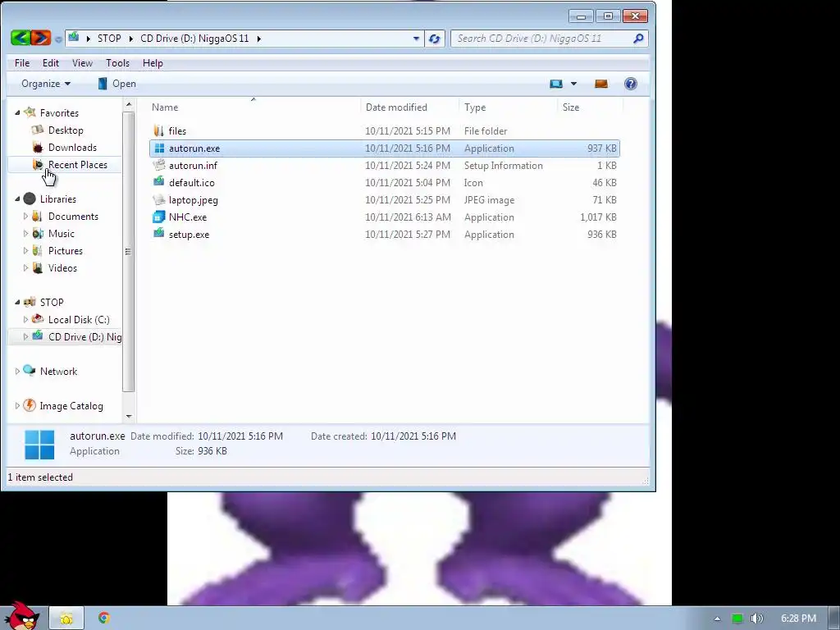Select the file name NHC.exe
This screenshot has height=630, width=840.
(188, 217)
